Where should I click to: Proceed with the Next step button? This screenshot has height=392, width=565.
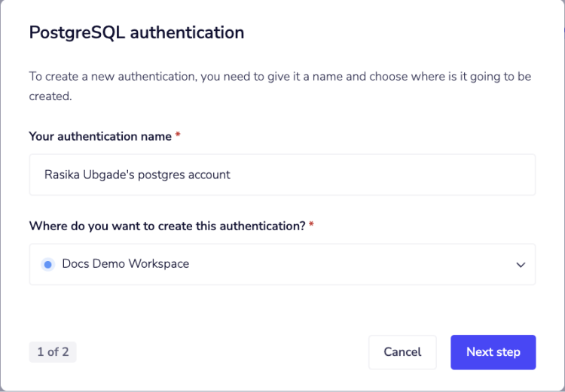pos(493,352)
